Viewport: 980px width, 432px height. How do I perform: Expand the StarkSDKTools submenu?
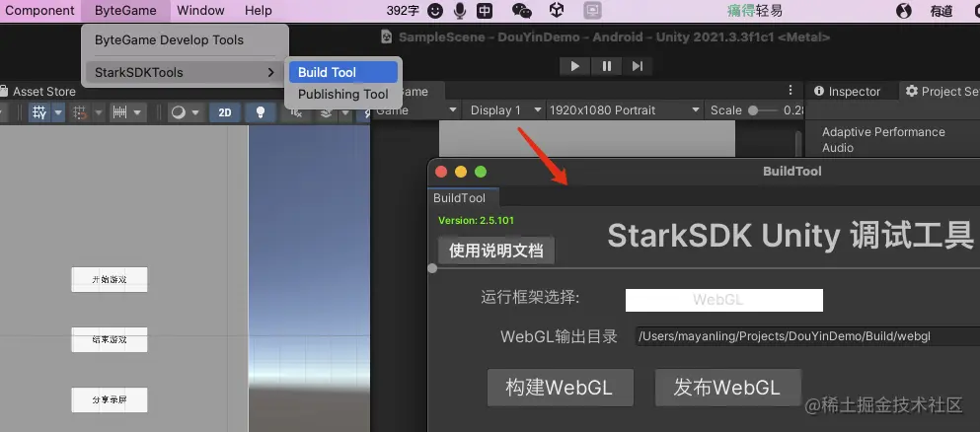coord(185,72)
